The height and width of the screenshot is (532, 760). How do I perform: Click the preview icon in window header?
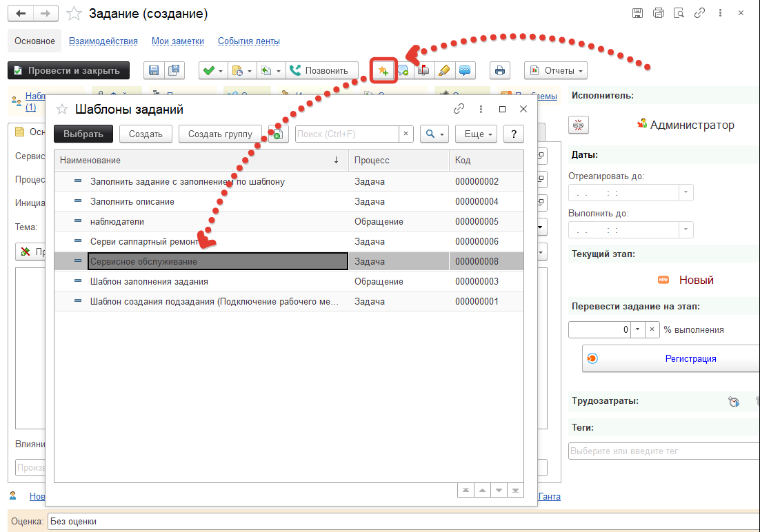point(679,14)
